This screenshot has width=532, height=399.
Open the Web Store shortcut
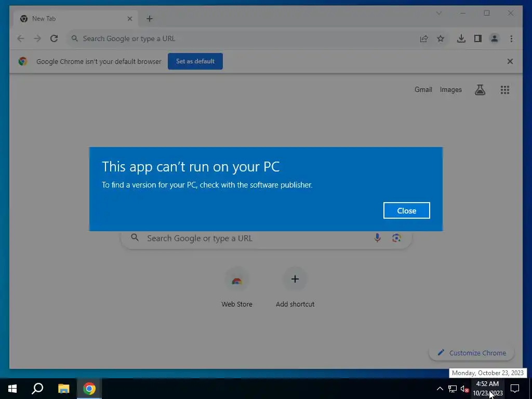[237, 288]
